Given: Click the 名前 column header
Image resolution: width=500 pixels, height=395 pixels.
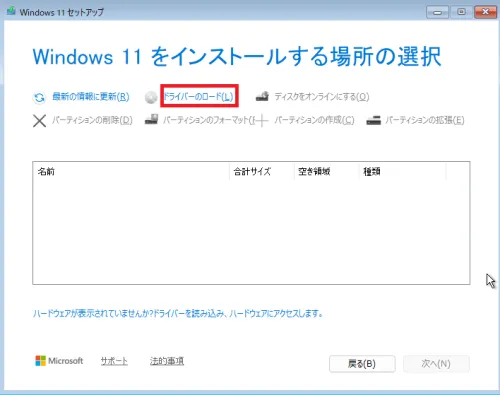Looking at the screenshot, I should (131, 172).
